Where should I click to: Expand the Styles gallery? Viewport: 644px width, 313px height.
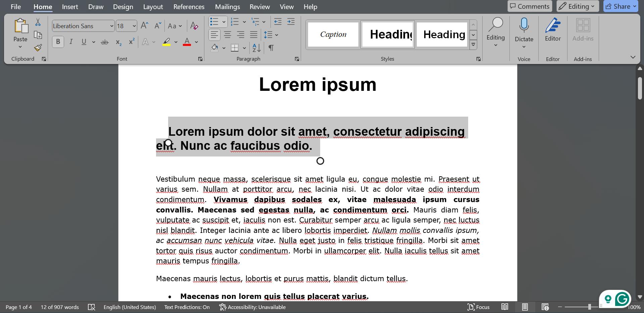click(x=473, y=45)
